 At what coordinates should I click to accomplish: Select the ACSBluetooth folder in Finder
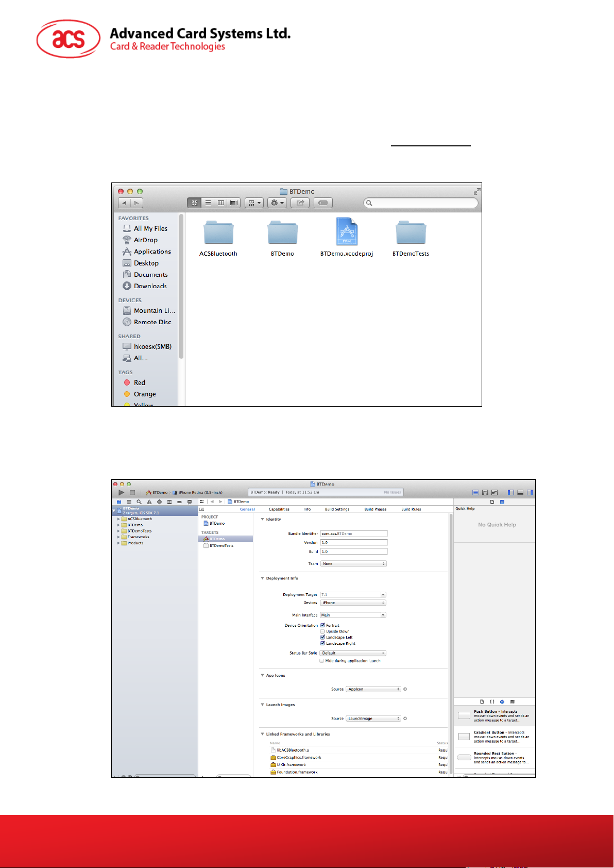218,238
